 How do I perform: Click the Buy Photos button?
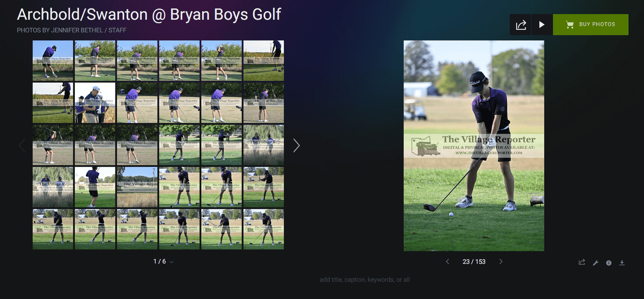pos(590,25)
